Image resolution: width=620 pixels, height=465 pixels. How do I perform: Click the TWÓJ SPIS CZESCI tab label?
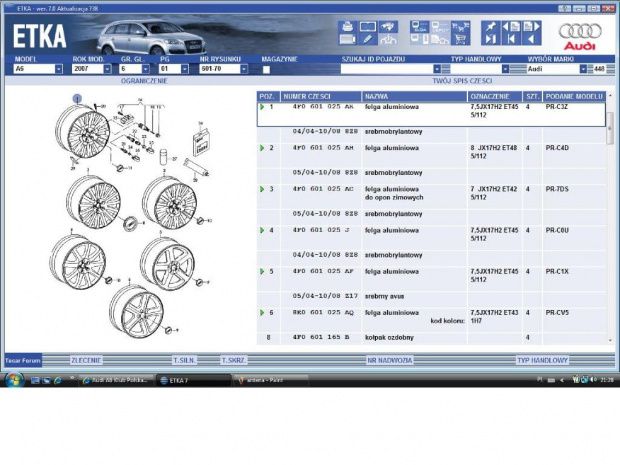[462, 81]
